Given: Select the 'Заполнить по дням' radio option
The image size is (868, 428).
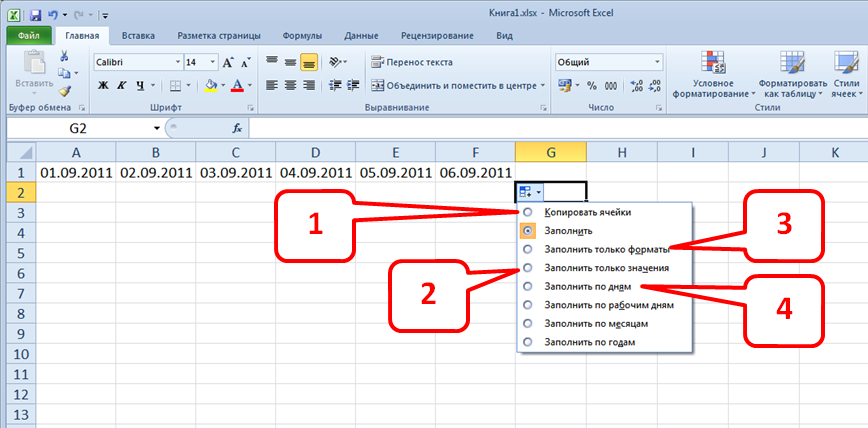Looking at the screenshot, I should (x=526, y=286).
